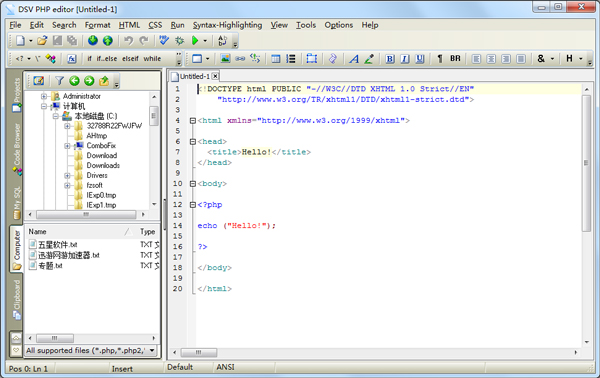The width and height of the screenshot is (600, 378).
Task: Close the Untitled-1 tab
Action: pos(215,76)
